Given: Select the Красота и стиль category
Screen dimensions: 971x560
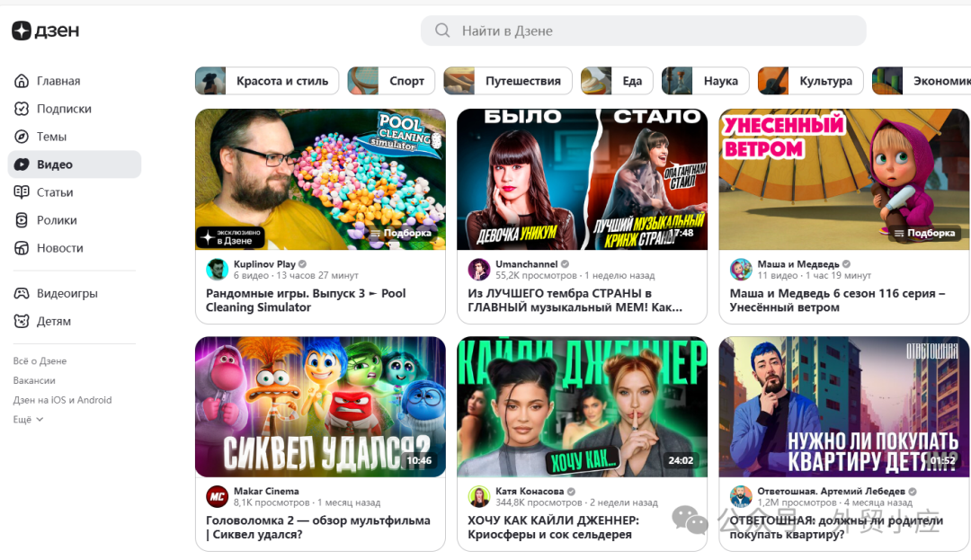Looking at the screenshot, I should pyautogui.click(x=267, y=81).
